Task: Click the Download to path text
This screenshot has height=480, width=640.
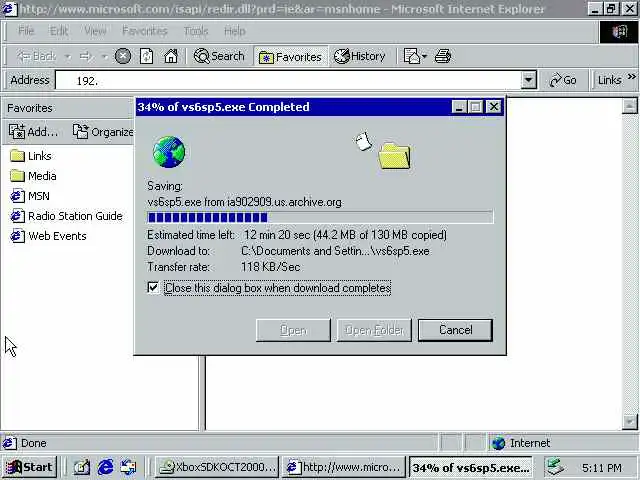Action: pyautogui.click(x=335, y=251)
